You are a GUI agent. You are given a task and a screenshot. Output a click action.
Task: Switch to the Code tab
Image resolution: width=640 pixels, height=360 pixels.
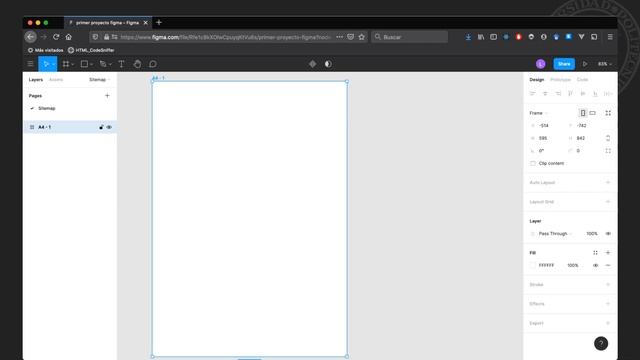point(582,80)
